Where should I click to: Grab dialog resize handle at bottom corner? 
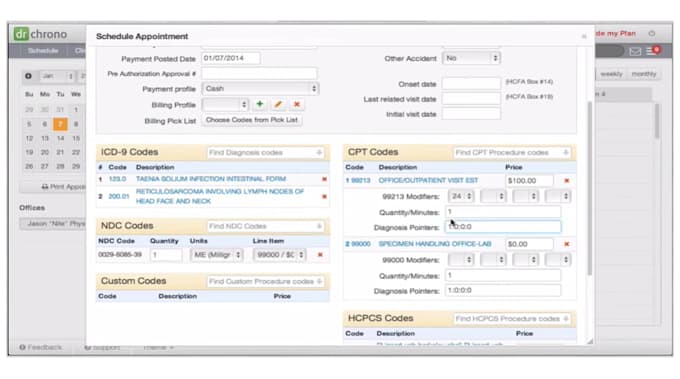click(x=590, y=342)
